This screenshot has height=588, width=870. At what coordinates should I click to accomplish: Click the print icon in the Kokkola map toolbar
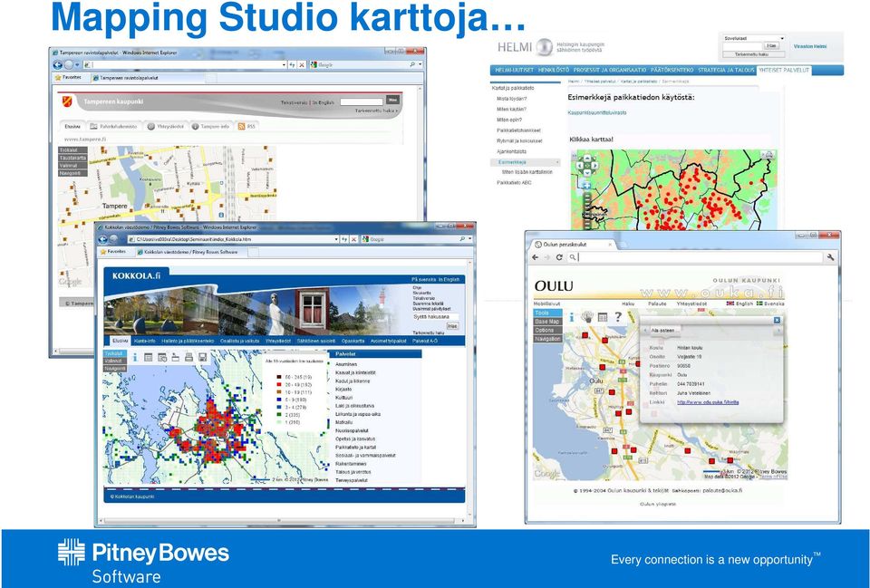click(189, 358)
